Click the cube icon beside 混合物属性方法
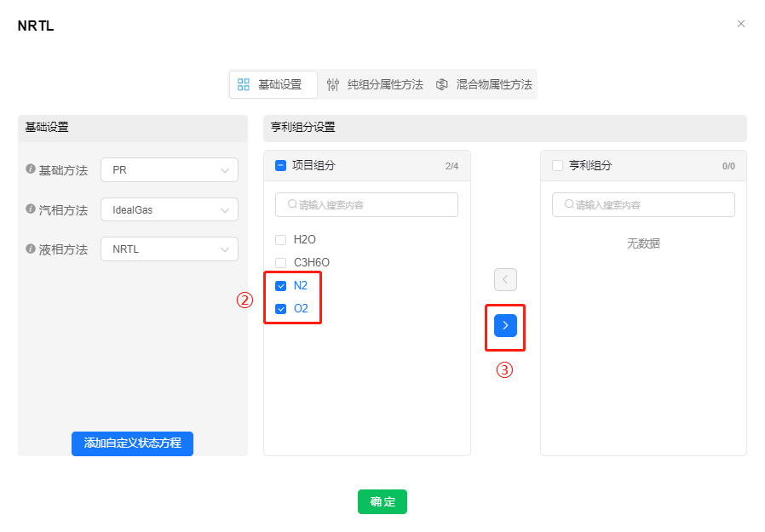Screen dimensions: 765x532 441,84
